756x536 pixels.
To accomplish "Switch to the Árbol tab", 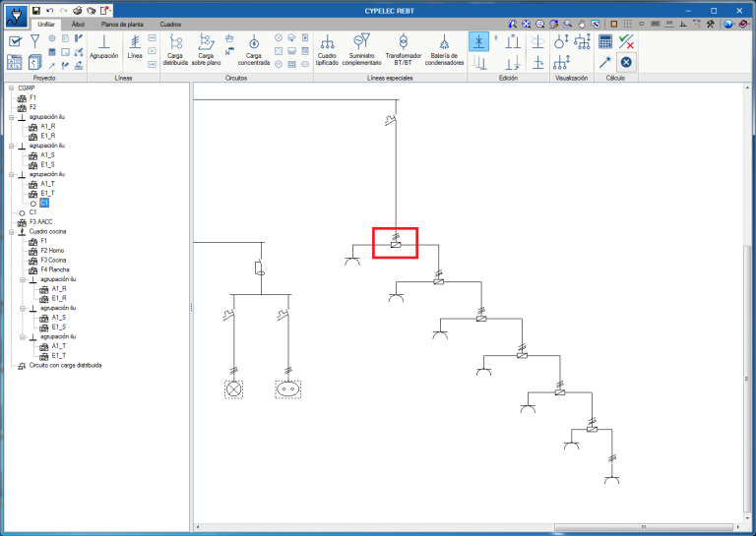I will (x=78, y=24).
